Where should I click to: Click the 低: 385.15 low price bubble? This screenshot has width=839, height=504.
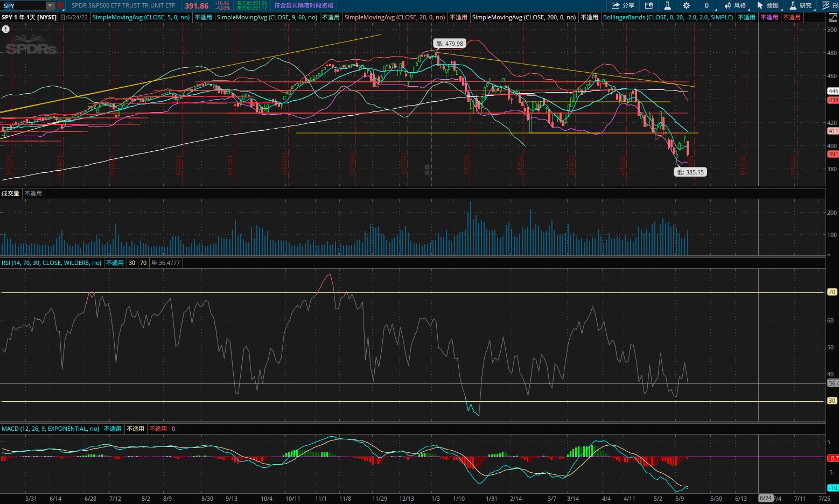690,172
